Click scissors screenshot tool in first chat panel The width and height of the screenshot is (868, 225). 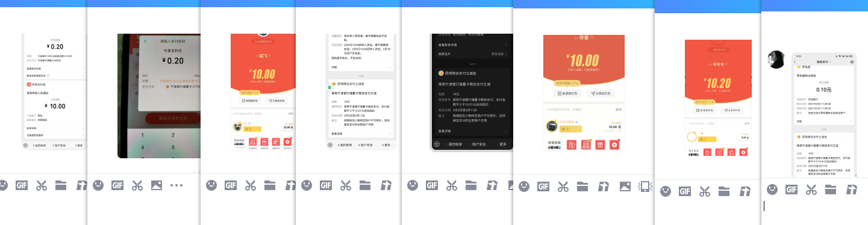pos(42,185)
